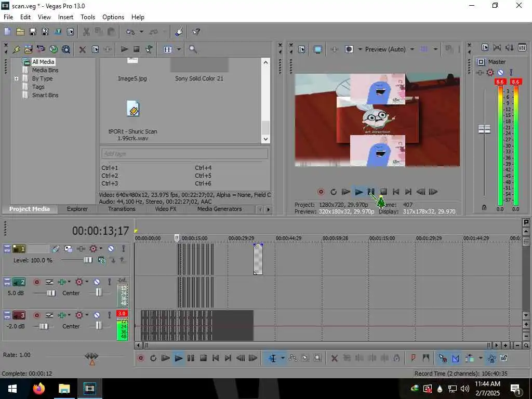The image size is (532, 399).
Task: Open the Tools menu
Action: pos(87,17)
